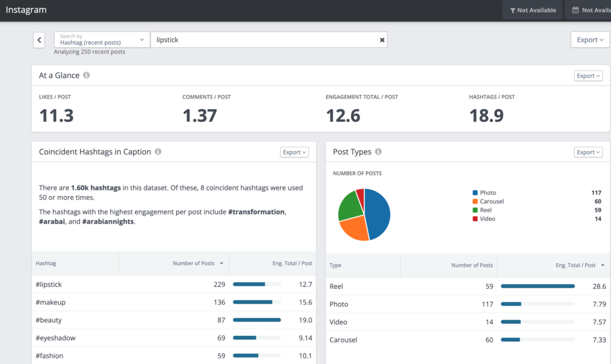Viewport: 611px width, 364px height.
Task: Expand Export menu in At a Glance panel
Action: point(588,76)
